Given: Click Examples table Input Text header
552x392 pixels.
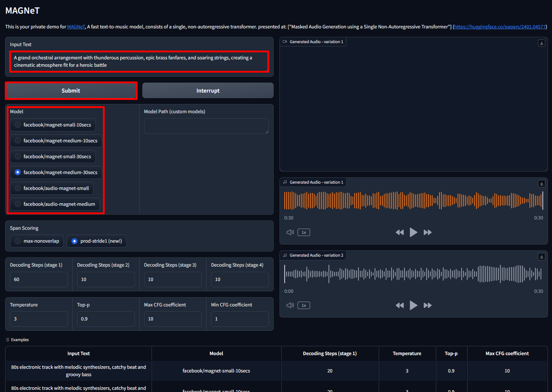Looking at the screenshot, I should coord(79,353).
